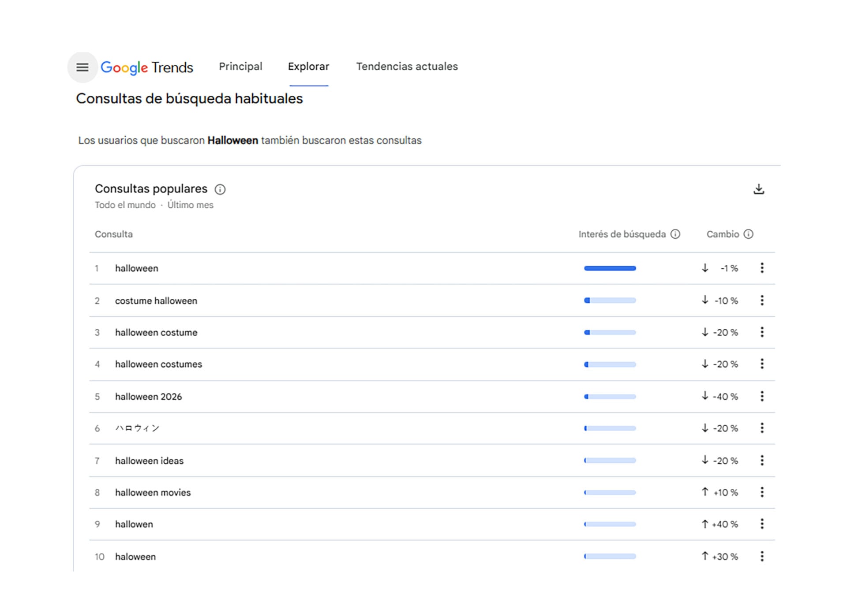Click the Interés de búsqueda header text
Viewport: 847px width, 616px height.
(x=622, y=234)
